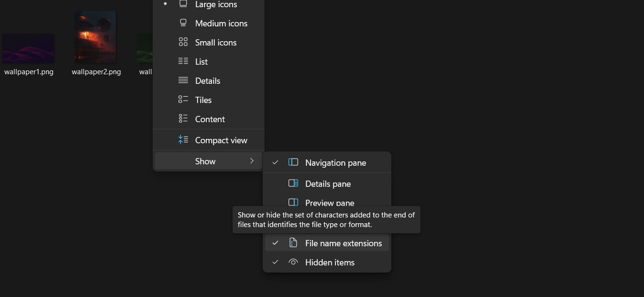This screenshot has height=297, width=644.
Task: Click the Compact view icon
Action: pos(183,139)
